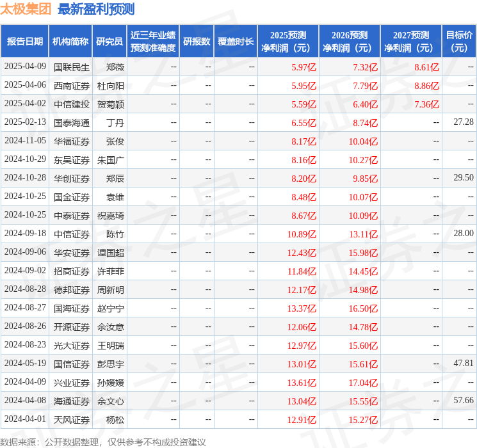Viewport: 477px width, 448px height.
Task: Click 近三年业绩预测准确度 column header
Action: (152, 42)
